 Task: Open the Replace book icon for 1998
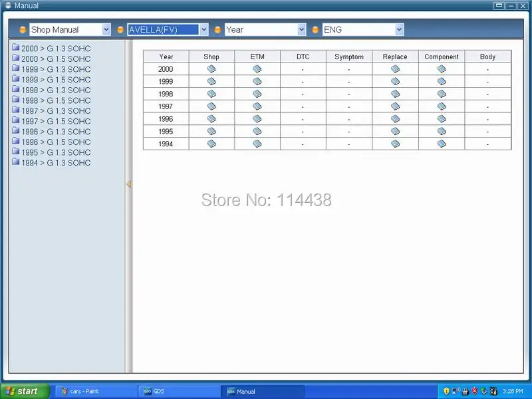click(395, 94)
